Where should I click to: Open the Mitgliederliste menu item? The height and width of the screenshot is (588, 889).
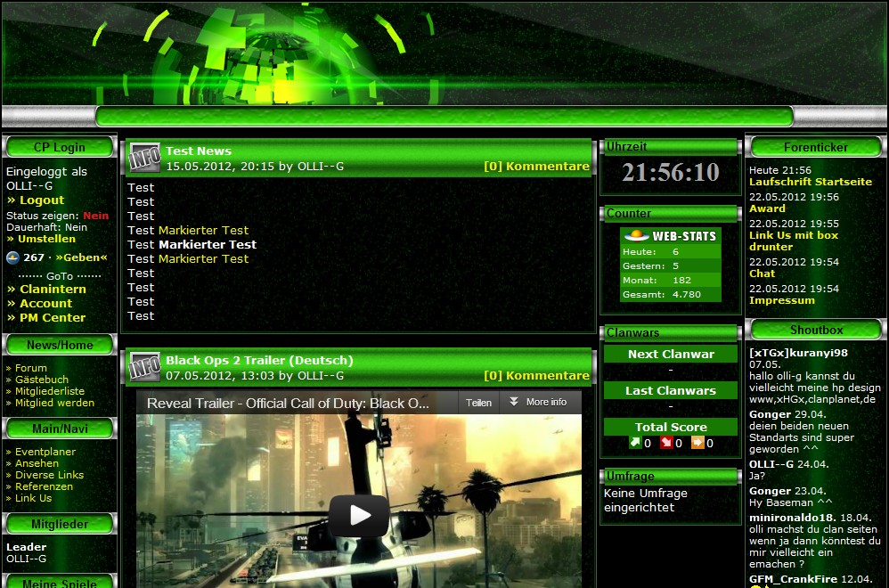click(49, 391)
